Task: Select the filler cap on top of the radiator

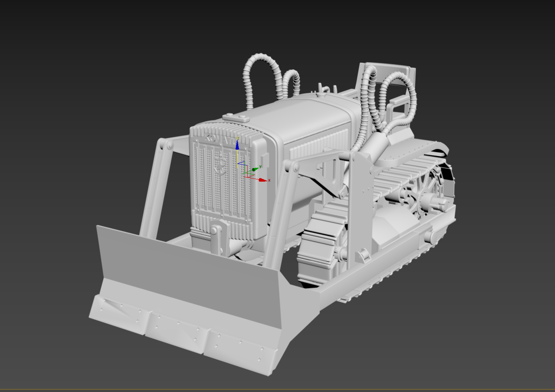Action: pyautogui.click(x=236, y=117)
